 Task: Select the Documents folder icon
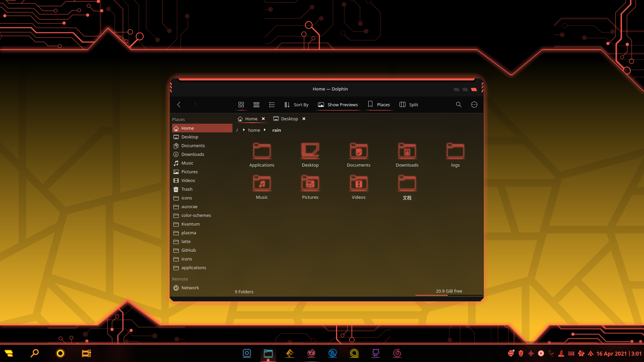tap(359, 151)
